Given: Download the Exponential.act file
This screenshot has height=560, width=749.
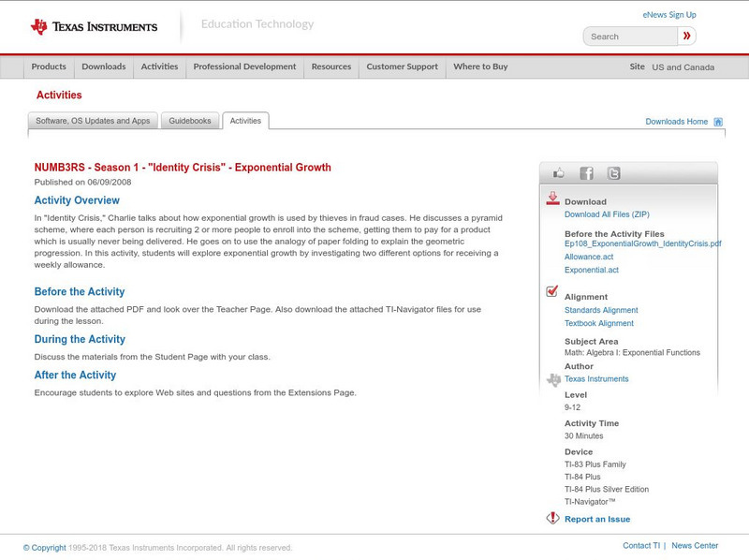Looking at the screenshot, I should point(592,270).
